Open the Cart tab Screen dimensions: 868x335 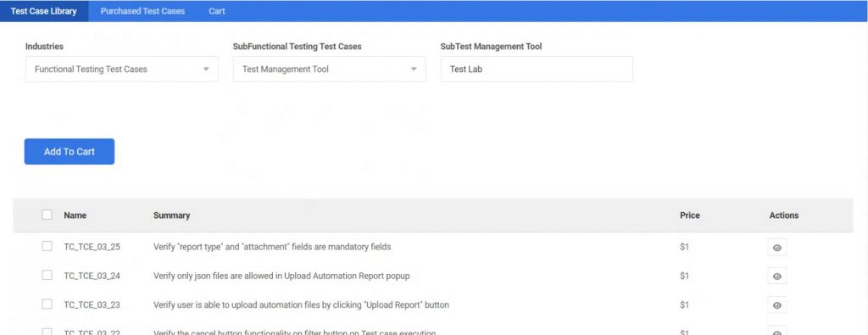(x=217, y=11)
